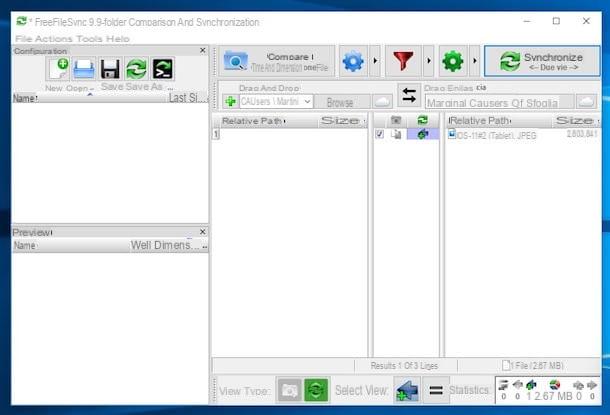Click the Compare button

277,61
